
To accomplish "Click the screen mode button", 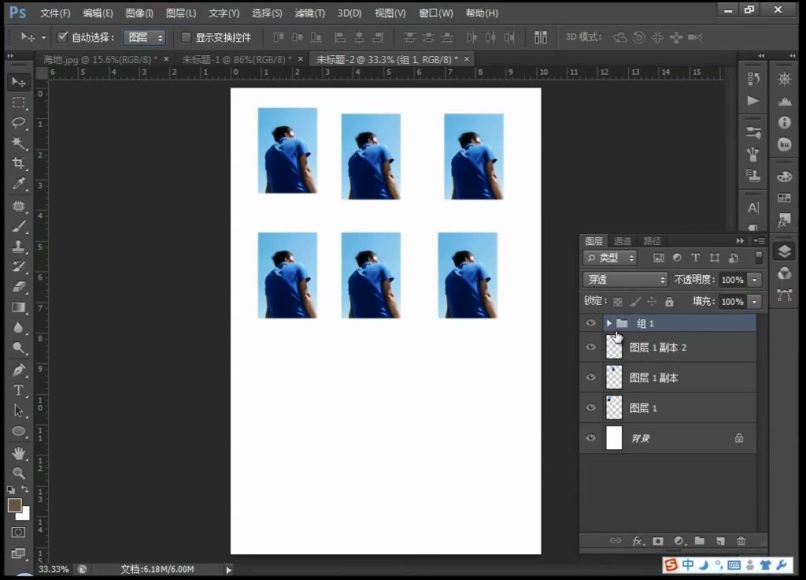I will click(18, 553).
